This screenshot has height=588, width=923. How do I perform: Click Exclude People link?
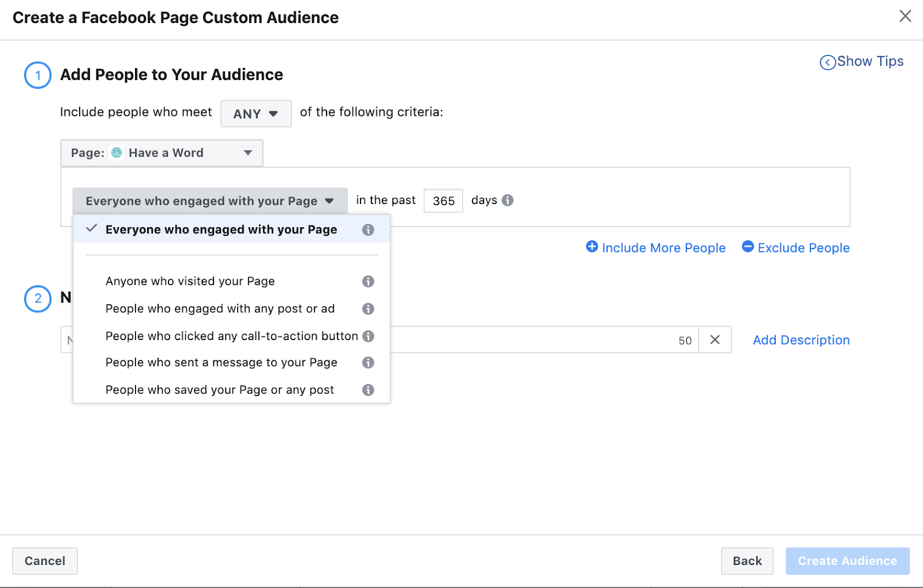pyautogui.click(x=796, y=248)
